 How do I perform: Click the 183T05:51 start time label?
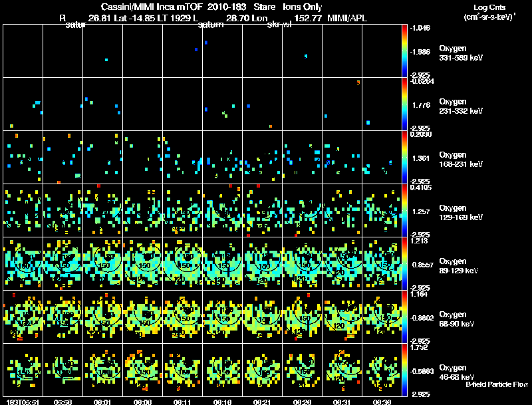click(x=21, y=402)
